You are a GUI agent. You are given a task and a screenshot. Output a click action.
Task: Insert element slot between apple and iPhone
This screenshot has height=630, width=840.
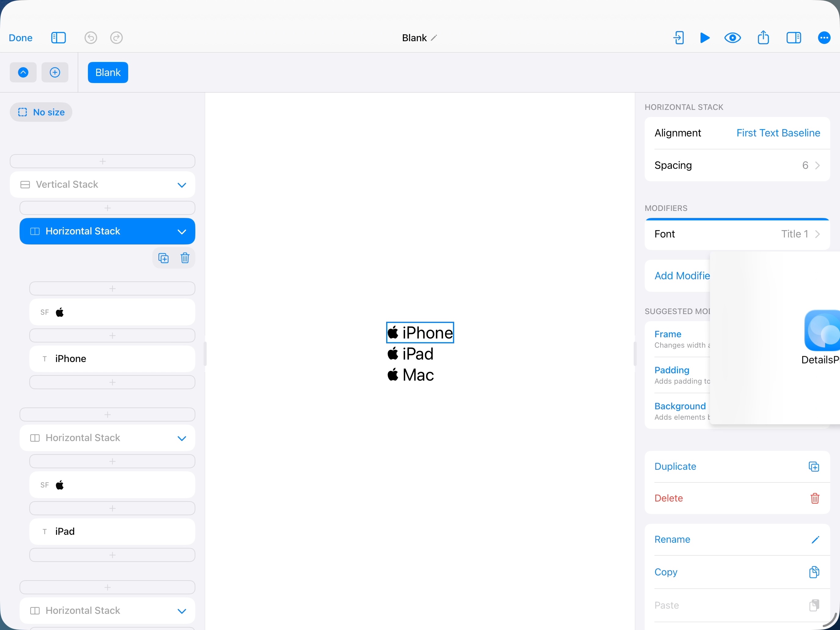point(112,336)
